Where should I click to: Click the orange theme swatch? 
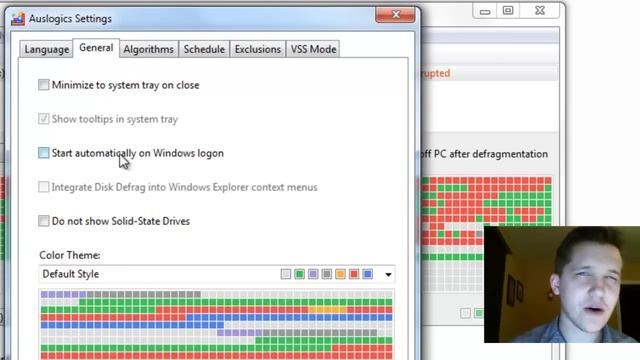(x=340, y=274)
